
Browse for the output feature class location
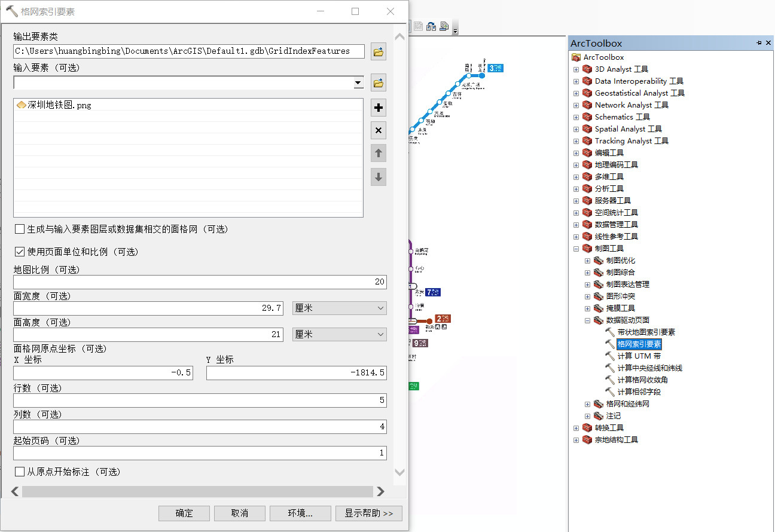tap(378, 51)
